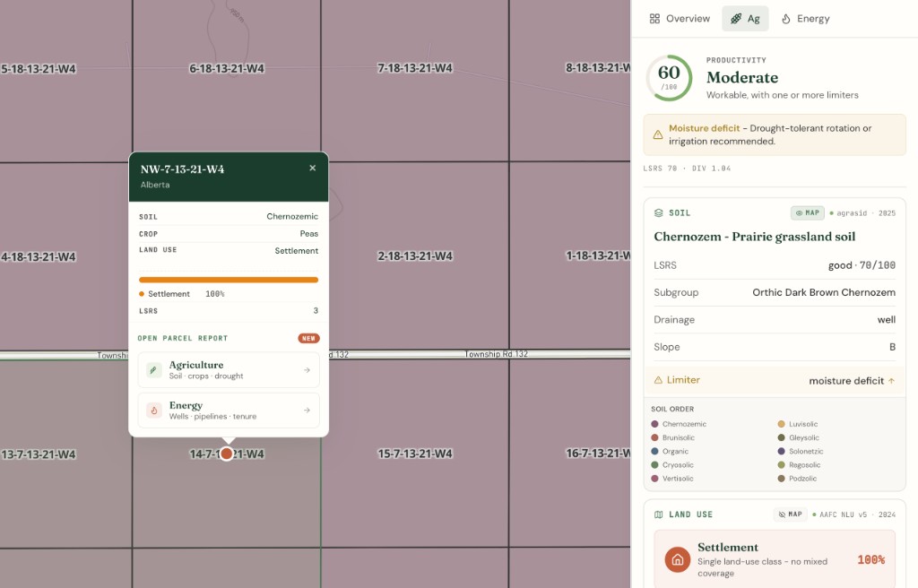Click the 'Chernozemic' soil value in popup

click(x=292, y=216)
